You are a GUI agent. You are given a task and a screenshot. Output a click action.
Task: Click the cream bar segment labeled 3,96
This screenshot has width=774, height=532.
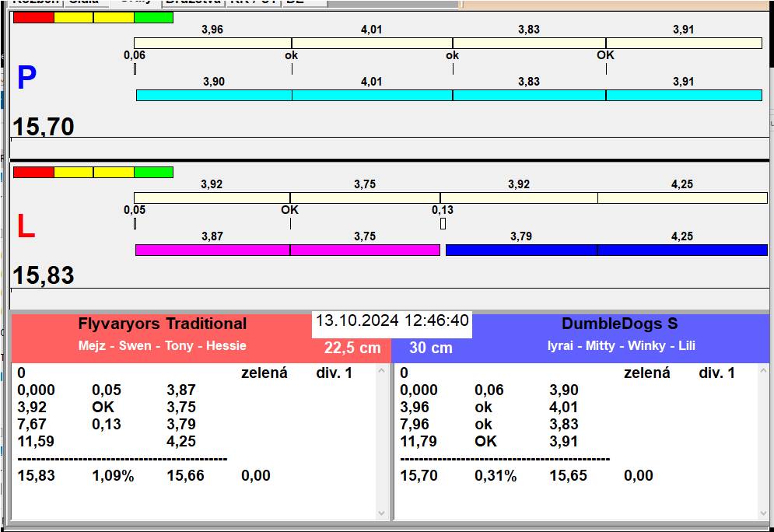click(x=212, y=43)
